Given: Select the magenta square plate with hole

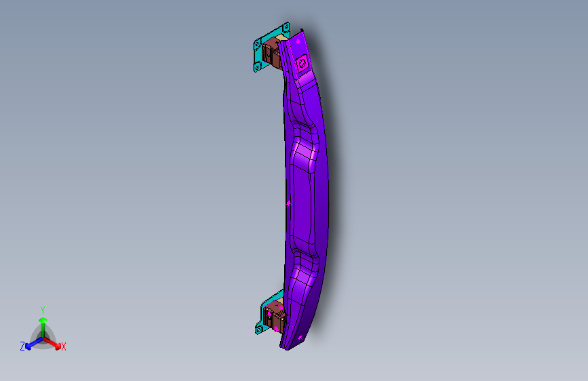Looking at the screenshot, I should click(302, 64).
